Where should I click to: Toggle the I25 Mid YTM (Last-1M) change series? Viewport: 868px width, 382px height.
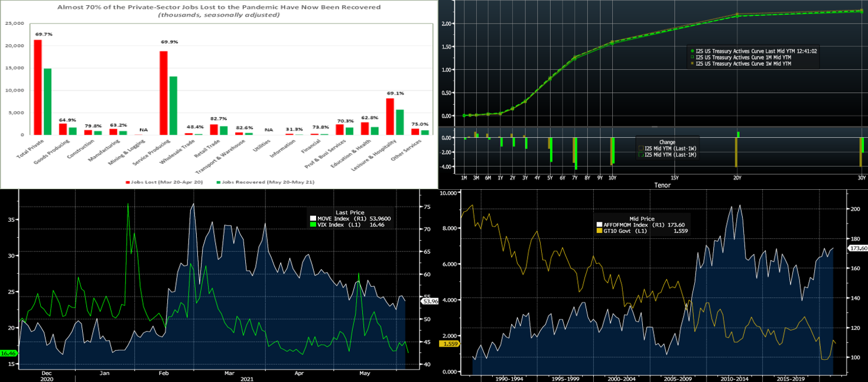[639, 155]
